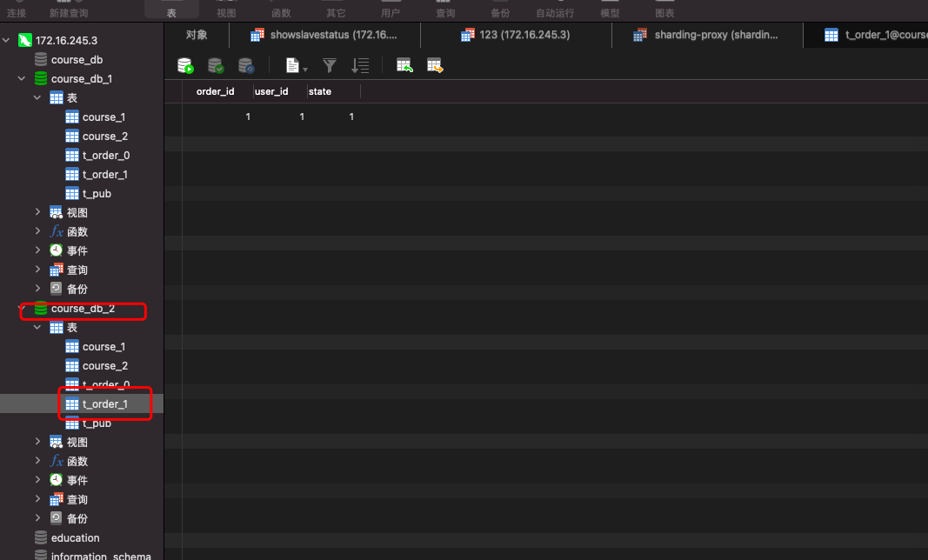Viewport: 928px width, 560px height.
Task: Open the dropdown arrow beside the document icon
Action: pyautogui.click(x=305, y=70)
